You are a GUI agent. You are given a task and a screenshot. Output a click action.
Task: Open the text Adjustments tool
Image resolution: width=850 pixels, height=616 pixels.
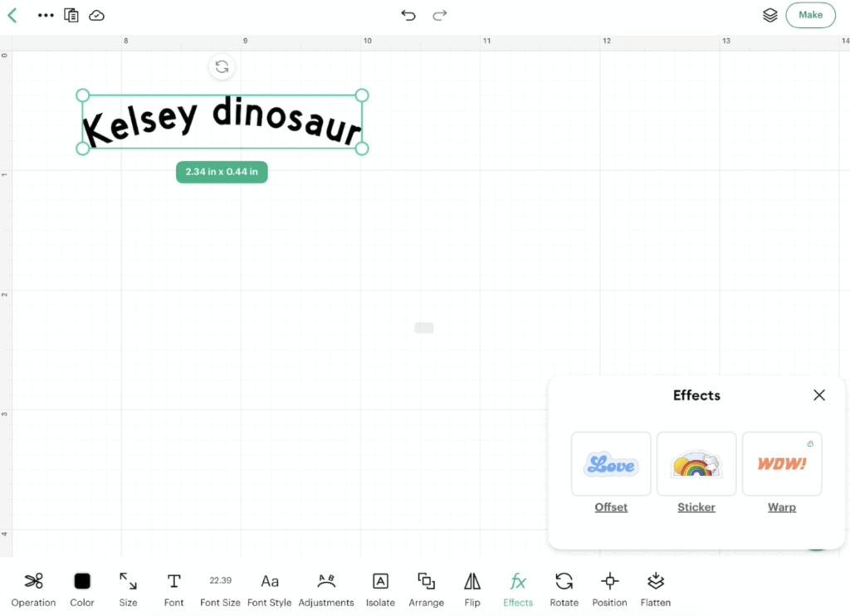tap(326, 589)
